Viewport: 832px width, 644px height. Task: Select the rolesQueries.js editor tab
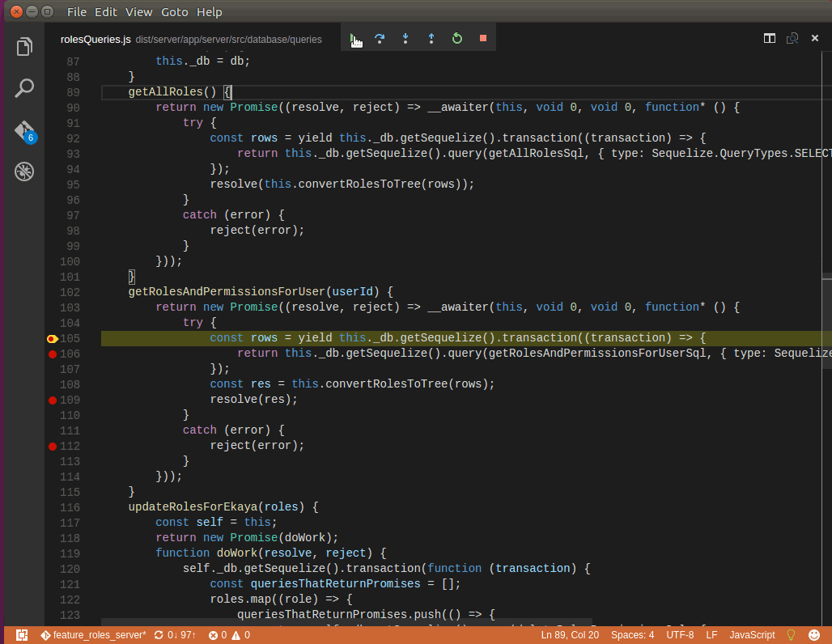click(x=96, y=38)
